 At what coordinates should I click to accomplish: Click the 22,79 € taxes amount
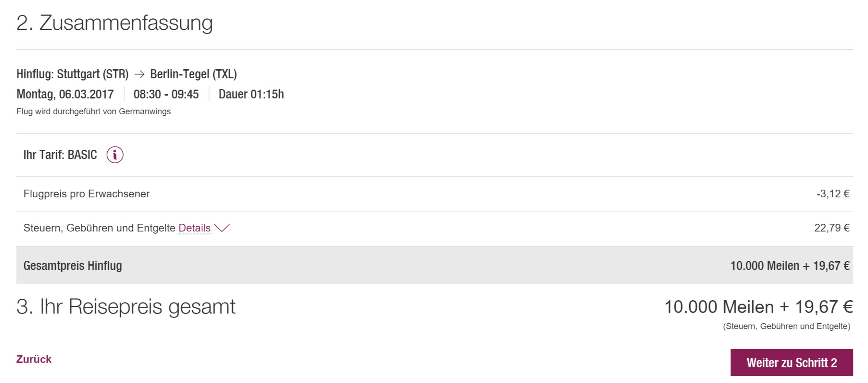[831, 228]
